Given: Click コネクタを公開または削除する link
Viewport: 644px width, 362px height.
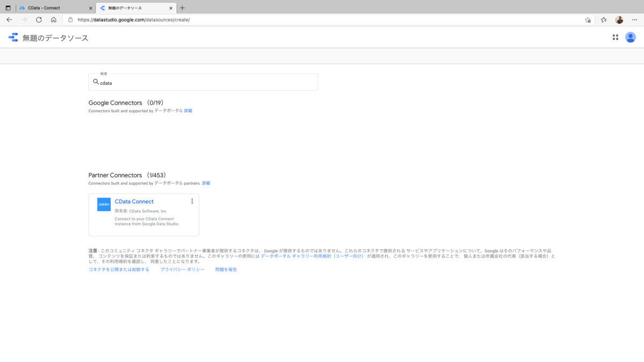Looking at the screenshot, I should point(119,270).
